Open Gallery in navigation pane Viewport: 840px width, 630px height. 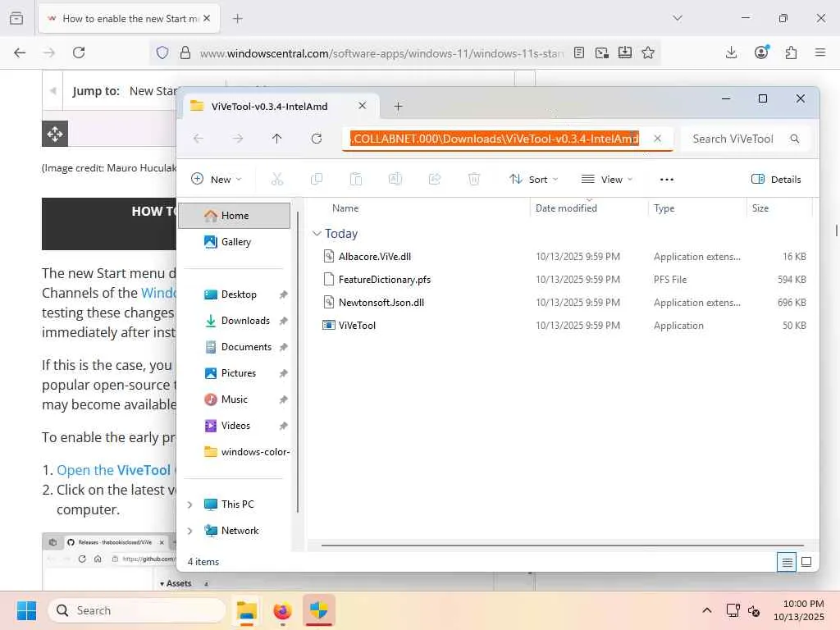pos(234,242)
